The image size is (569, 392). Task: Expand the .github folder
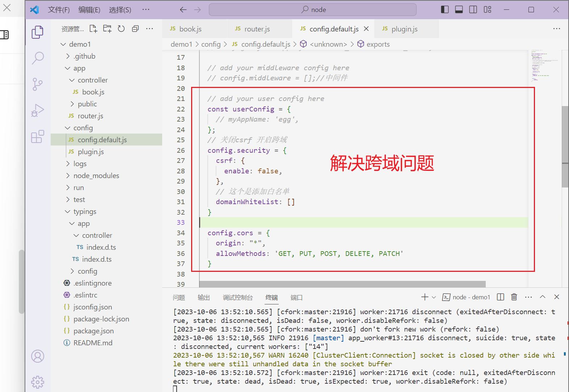(x=68, y=56)
